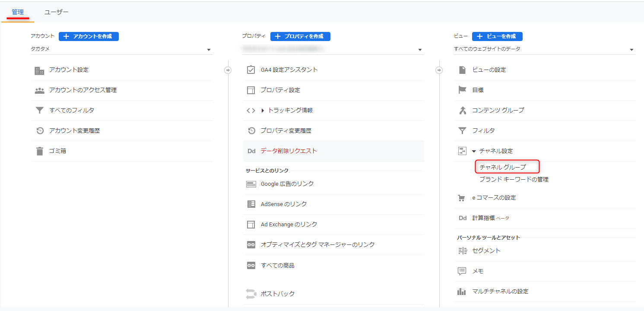Click the funnel icon beside View フィルタ
The height and width of the screenshot is (311, 644).
pos(462,130)
